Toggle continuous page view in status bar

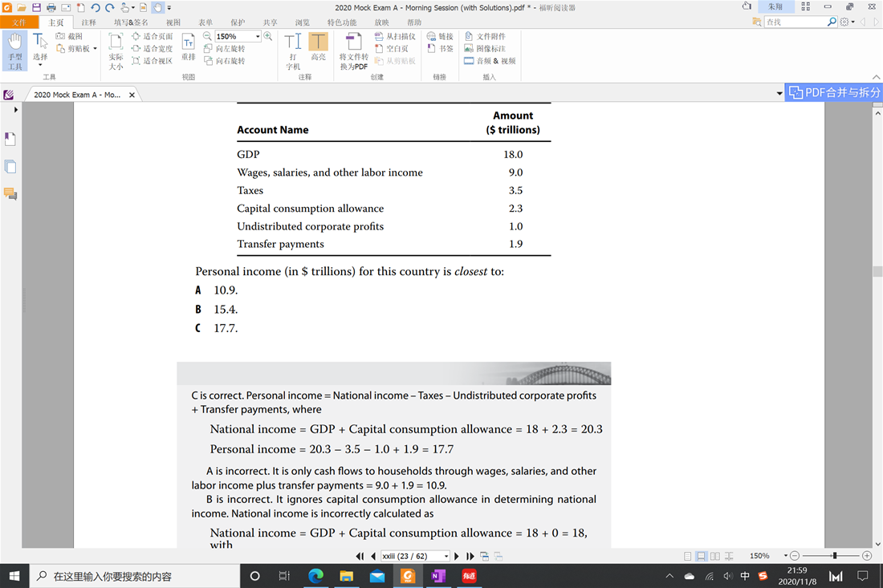coord(701,556)
